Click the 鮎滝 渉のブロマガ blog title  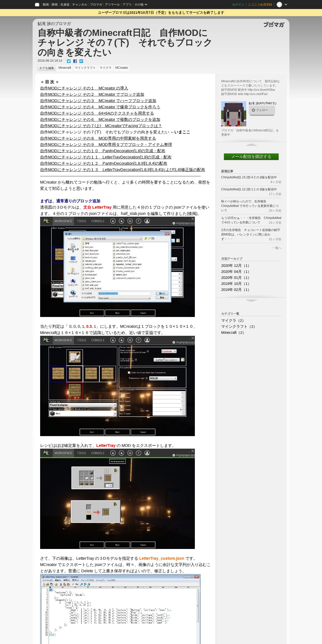(x=54, y=24)
